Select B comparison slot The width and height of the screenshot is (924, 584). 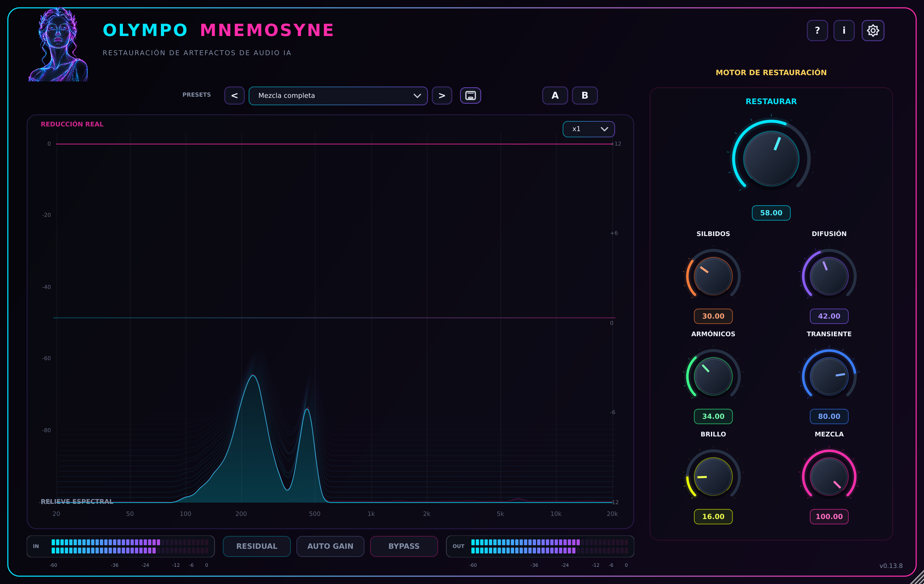pos(585,96)
